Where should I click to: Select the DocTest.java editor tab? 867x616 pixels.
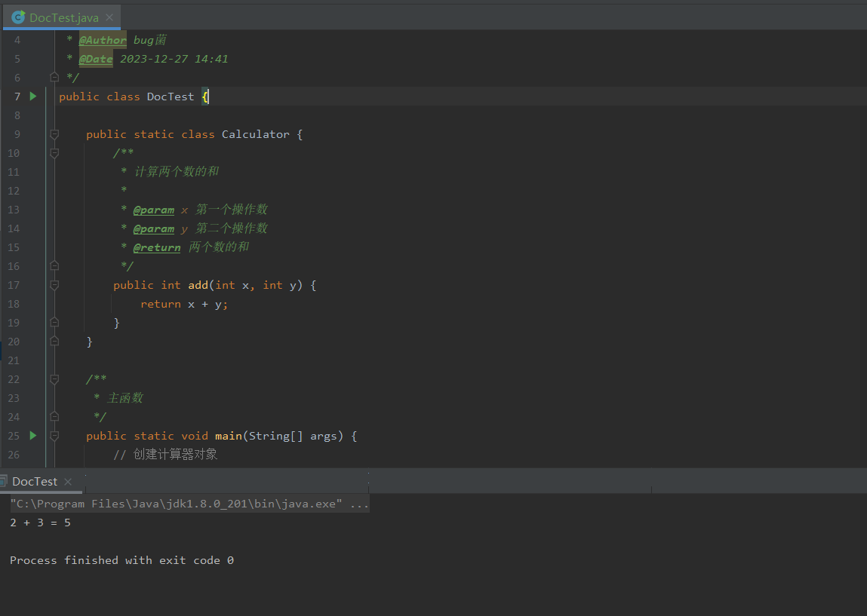[61, 17]
